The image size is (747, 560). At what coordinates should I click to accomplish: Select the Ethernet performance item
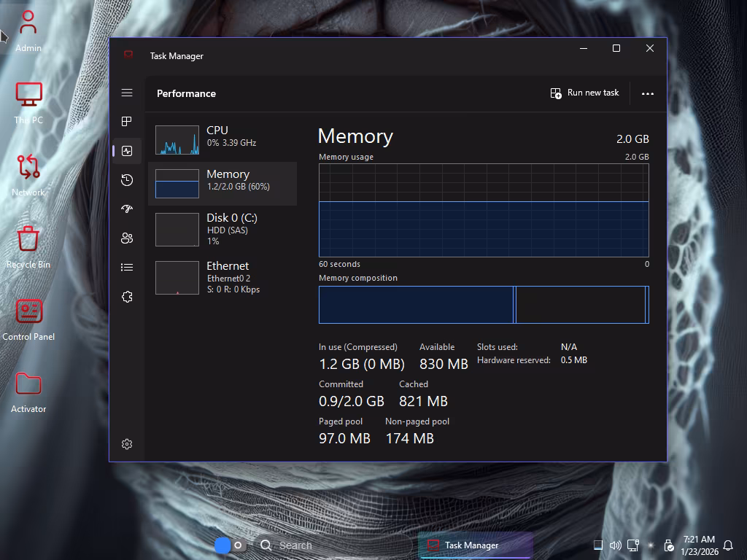tap(222, 277)
